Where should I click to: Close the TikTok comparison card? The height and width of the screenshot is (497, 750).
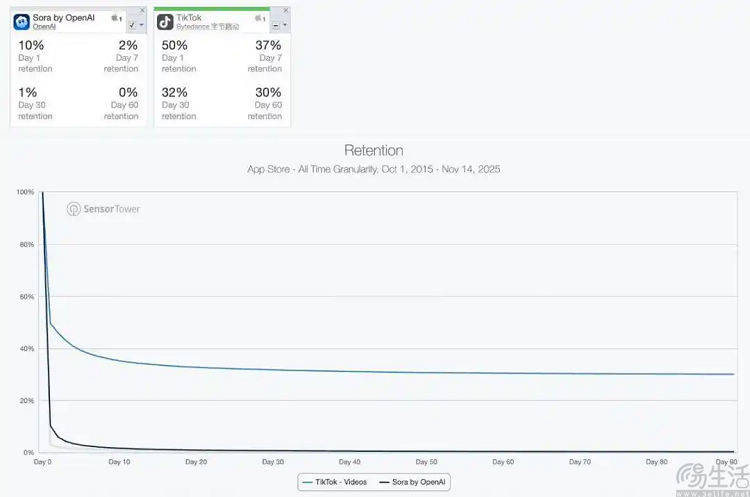(x=285, y=11)
